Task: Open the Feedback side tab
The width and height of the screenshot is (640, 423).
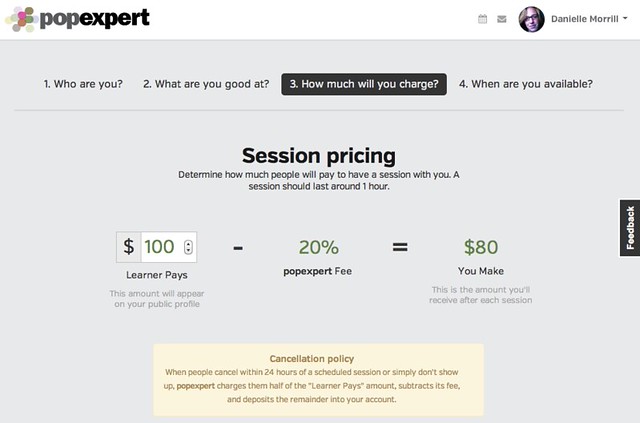Action: point(630,228)
